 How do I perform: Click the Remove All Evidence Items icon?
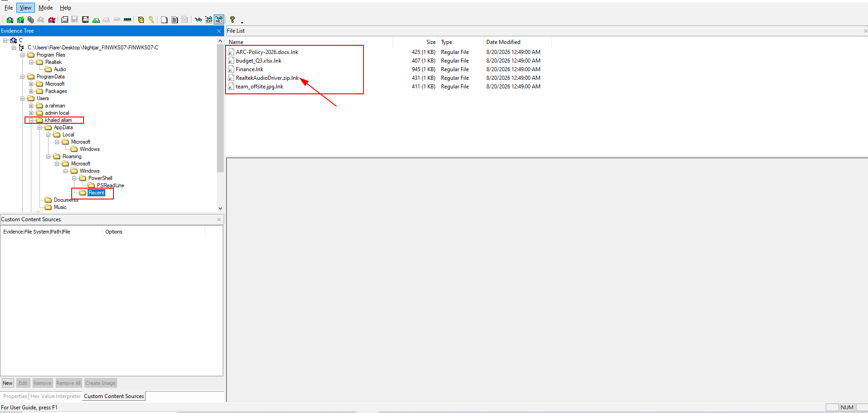52,20
